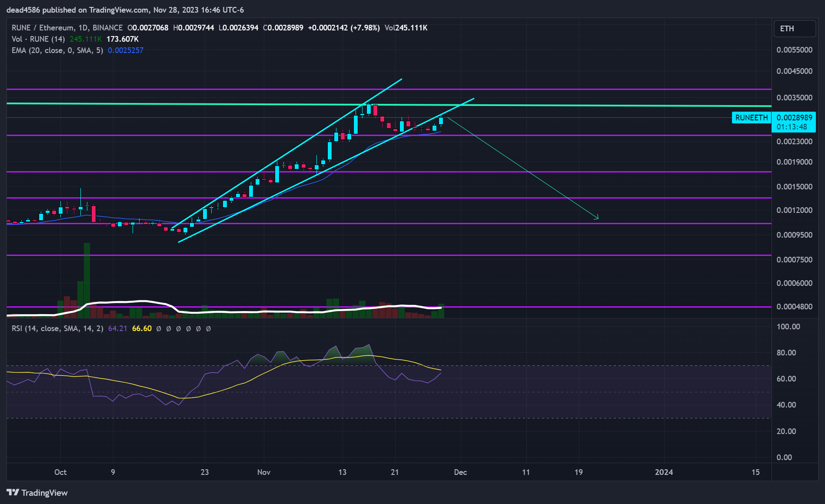825x504 pixels.
Task: Select the EMA (20, close, 0, SMA, 5) label
Action: [x=57, y=50]
